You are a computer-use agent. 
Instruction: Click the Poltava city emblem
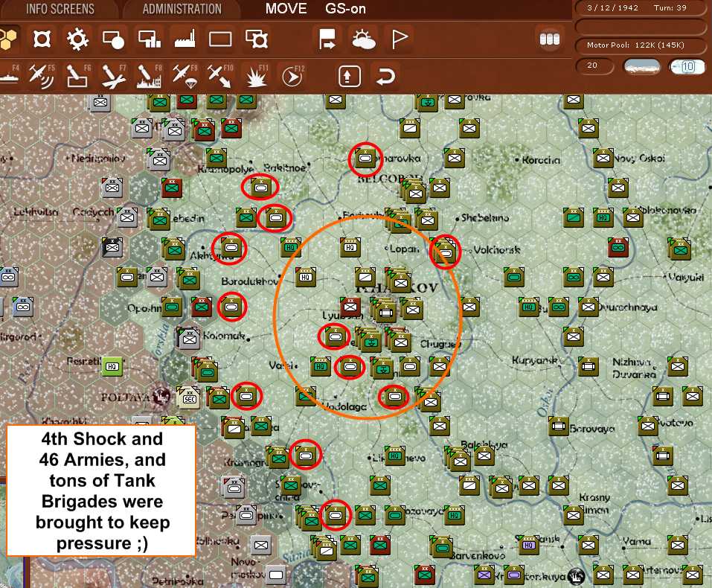tap(161, 396)
